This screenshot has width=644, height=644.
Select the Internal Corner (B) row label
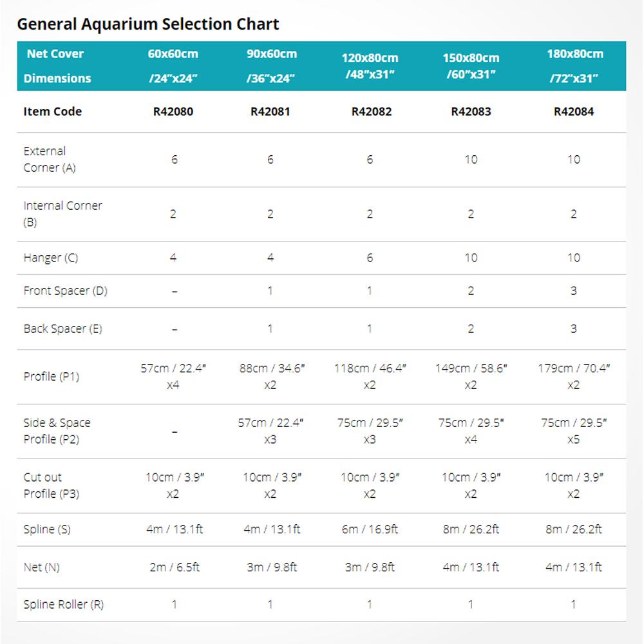(x=62, y=214)
